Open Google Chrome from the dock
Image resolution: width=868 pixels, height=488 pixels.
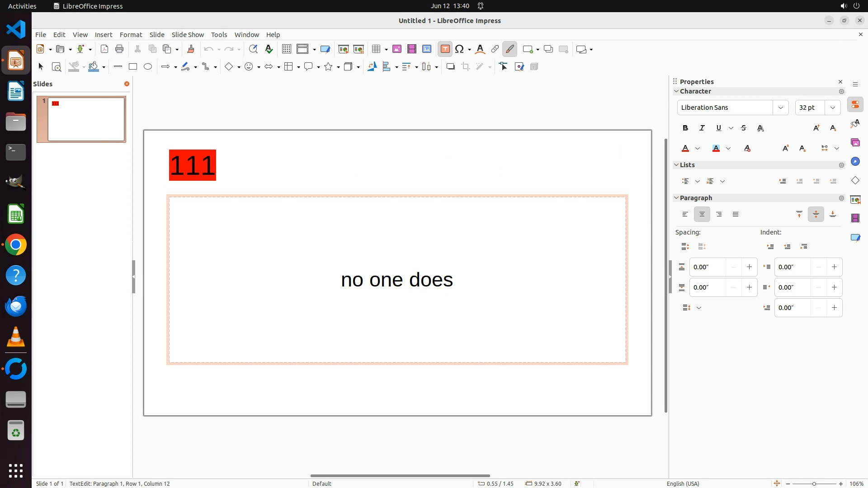click(x=16, y=245)
